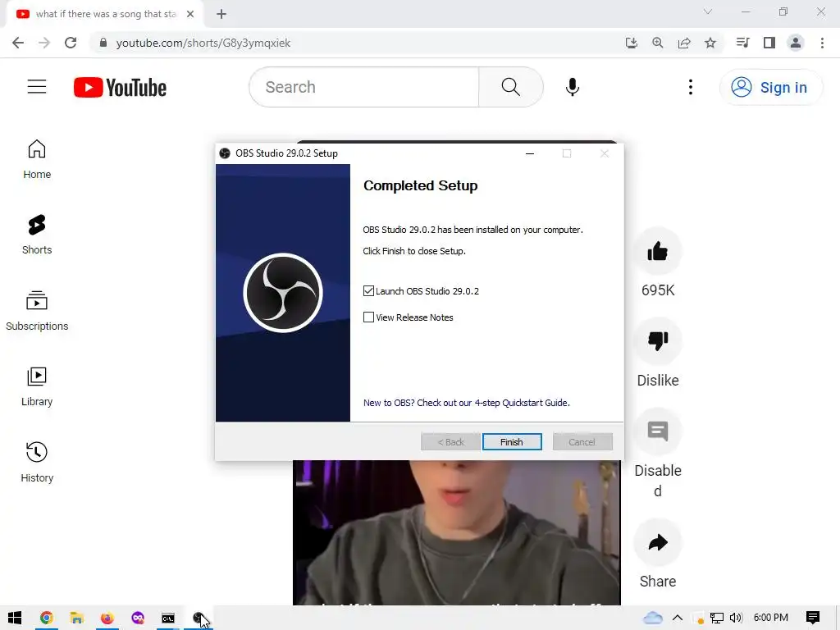Open Command Prompt taskbar icon

(168, 618)
